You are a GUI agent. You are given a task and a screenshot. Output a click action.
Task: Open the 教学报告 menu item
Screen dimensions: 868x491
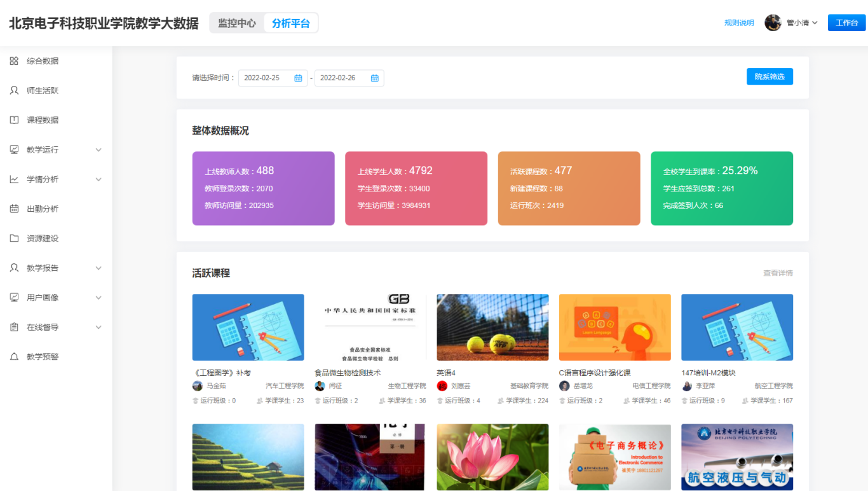[43, 268]
